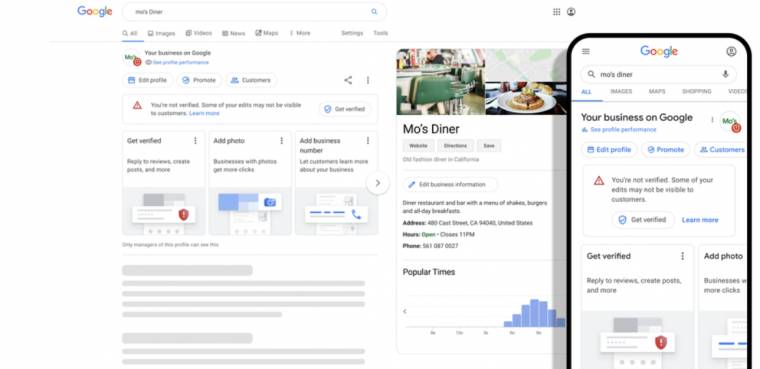Viewport: 760px width, 369px height.
Task: Click the map thumbnail in knowledge panel
Action: 526,65
